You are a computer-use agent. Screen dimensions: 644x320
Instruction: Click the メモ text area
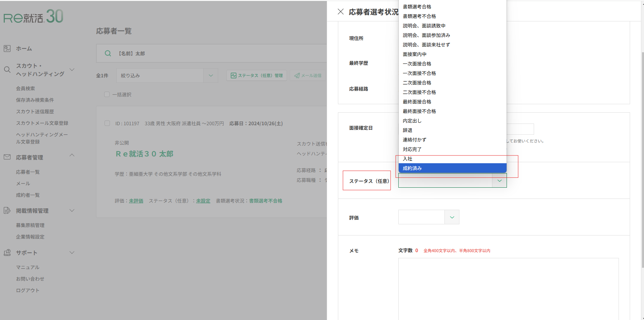(x=508, y=289)
